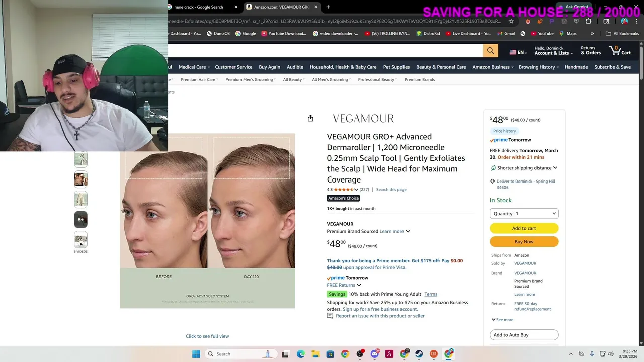Click to see full view link
Viewport: 644px width, 362px height.
point(207,336)
